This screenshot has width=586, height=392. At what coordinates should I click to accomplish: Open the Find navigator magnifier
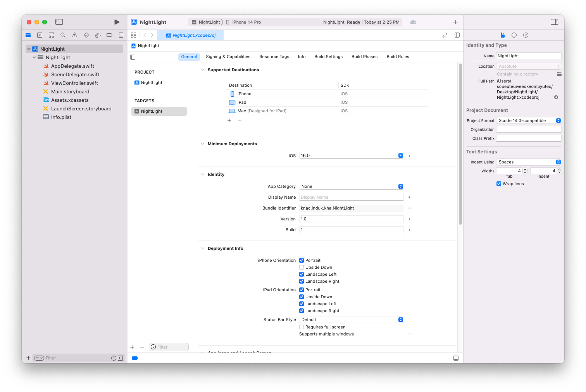pyautogui.click(x=63, y=35)
